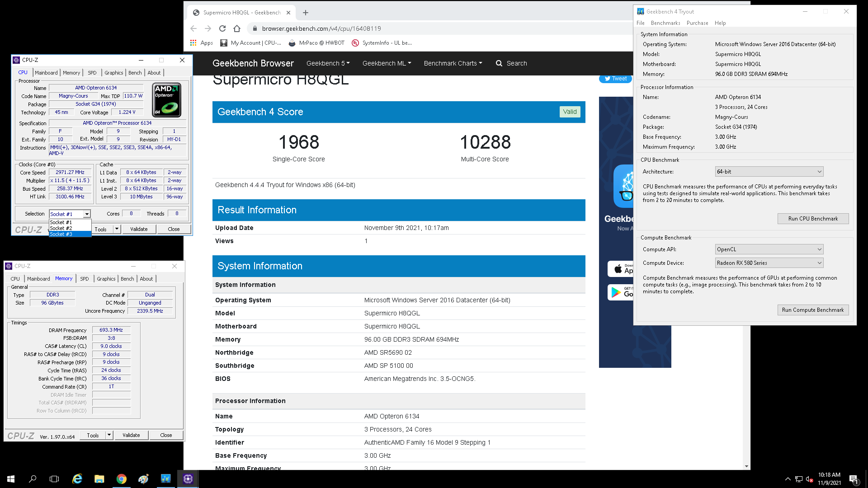The width and height of the screenshot is (868, 488).
Task: Click the page scrollbar down arrow
Action: 746,466
